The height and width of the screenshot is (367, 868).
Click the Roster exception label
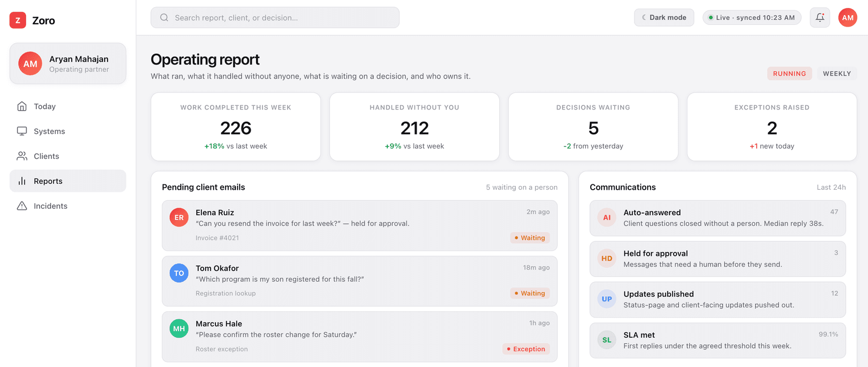click(x=222, y=349)
